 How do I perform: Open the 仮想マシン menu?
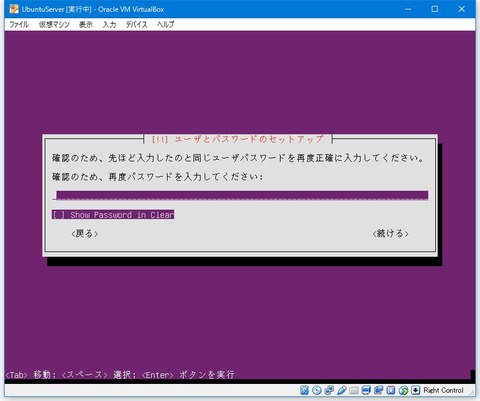tap(54, 24)
